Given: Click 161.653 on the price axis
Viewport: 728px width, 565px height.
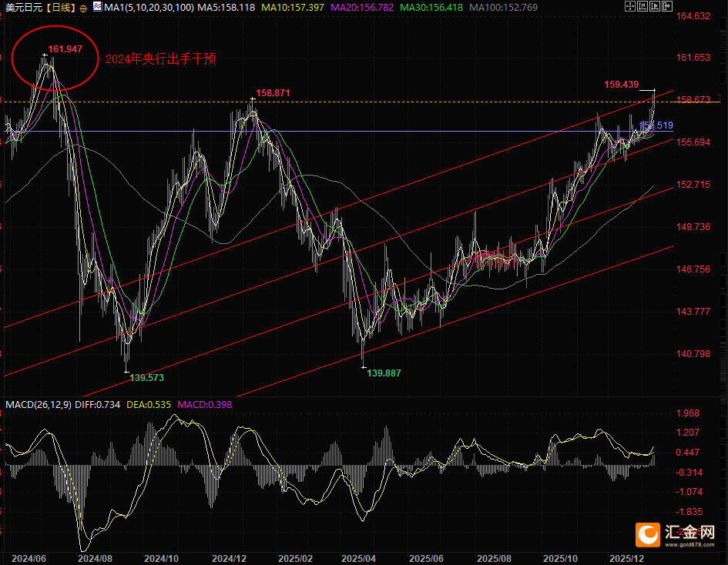Looking at the screenshot, I should pyautogui.click(x=693, y=58).
